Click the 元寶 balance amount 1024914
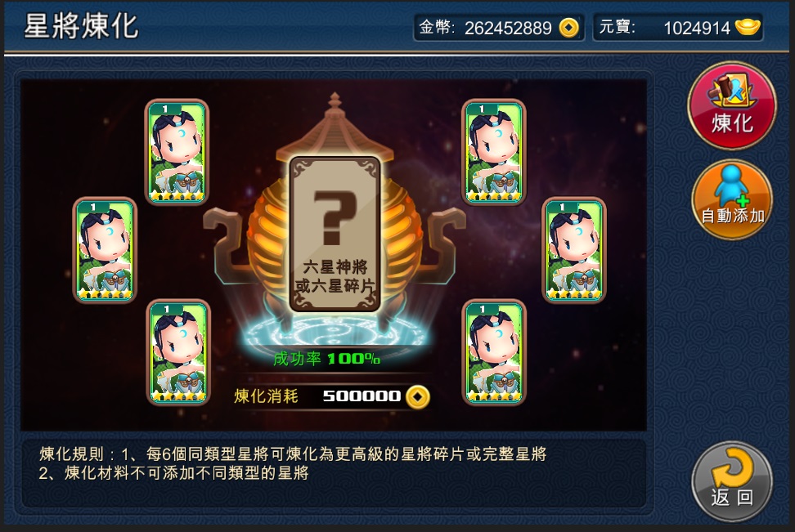Viewport: 795px width, 532px height. point(697,28)
